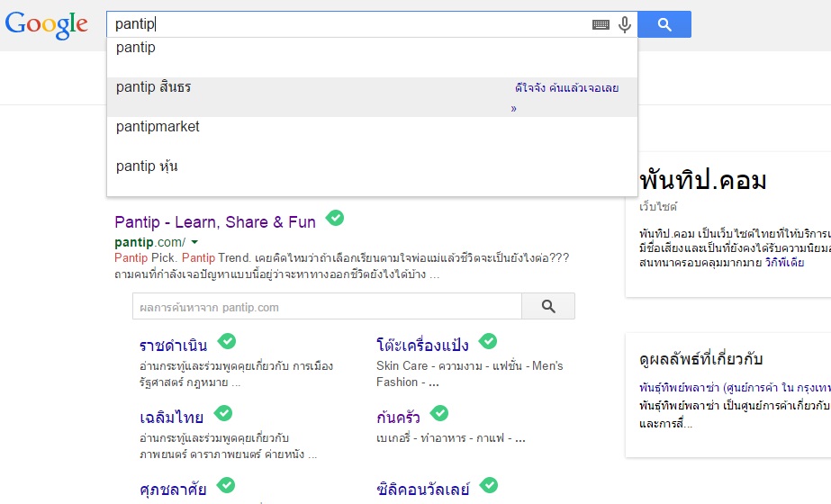The width and height of the screenshot is (831, 504).
Task: Open the on-screen keyboard icon
Action: coord(601,24)
